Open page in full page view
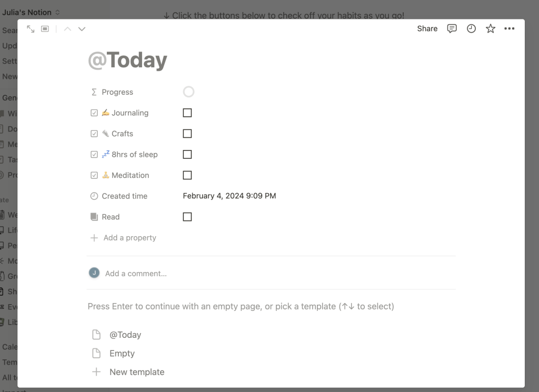Screen dimensions: 539x392 31,29
